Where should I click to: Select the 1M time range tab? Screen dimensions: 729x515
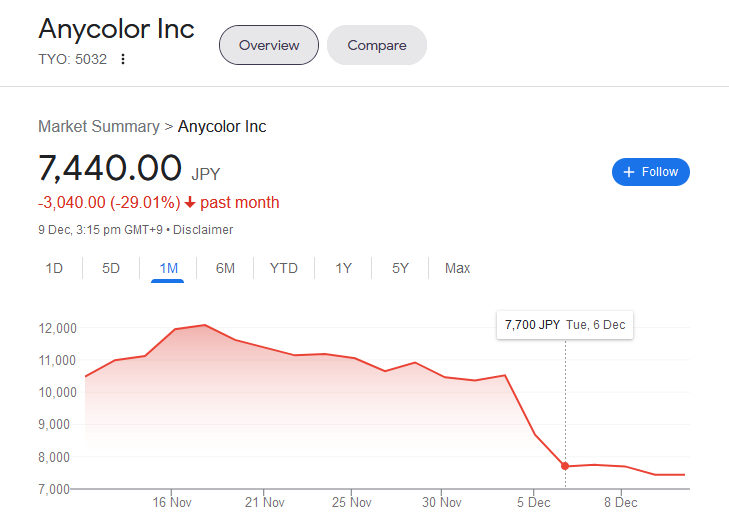[168, 268]
